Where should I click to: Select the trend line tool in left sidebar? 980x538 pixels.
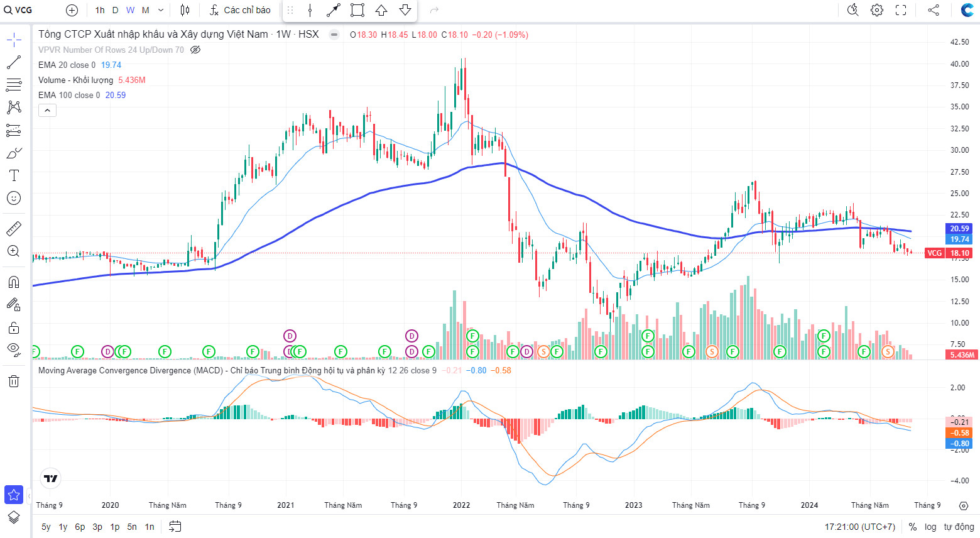14,62
